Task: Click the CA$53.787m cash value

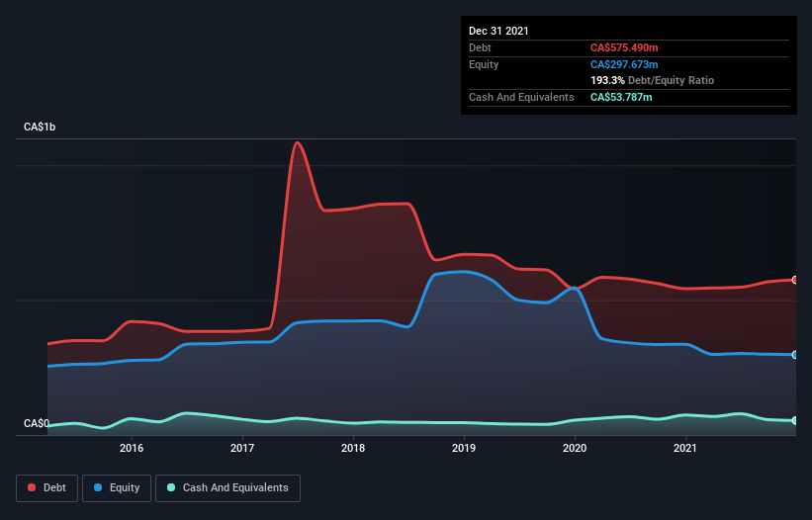Action: click(621, 97)
